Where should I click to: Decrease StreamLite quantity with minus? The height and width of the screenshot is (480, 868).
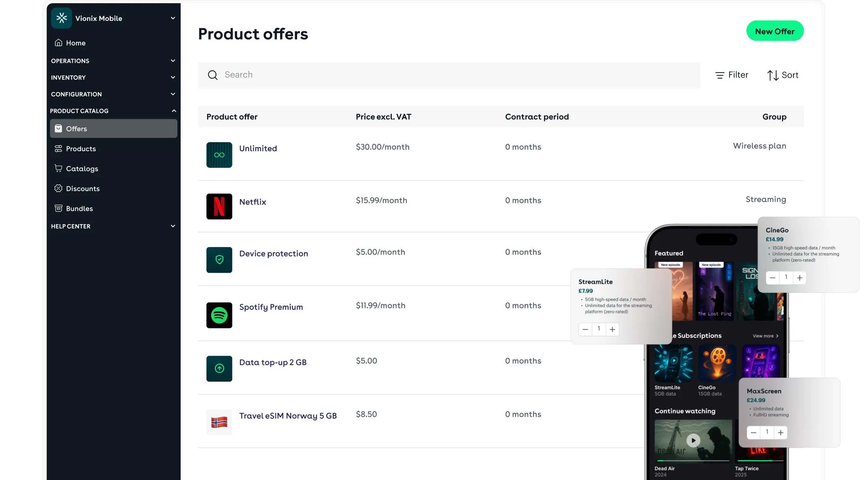[x=586, y=329]
